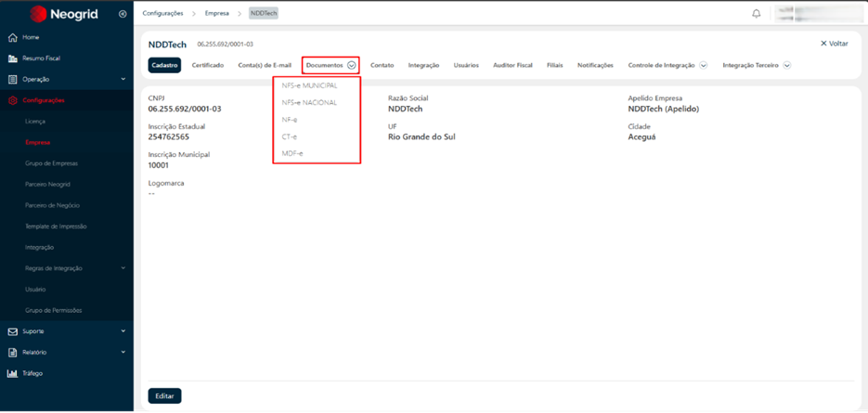Switch to the Certificado tab

tap(208, 65)
